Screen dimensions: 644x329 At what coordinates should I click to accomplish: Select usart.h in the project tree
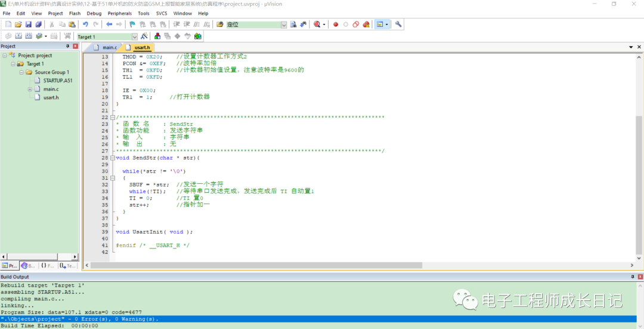pos(51,97)
